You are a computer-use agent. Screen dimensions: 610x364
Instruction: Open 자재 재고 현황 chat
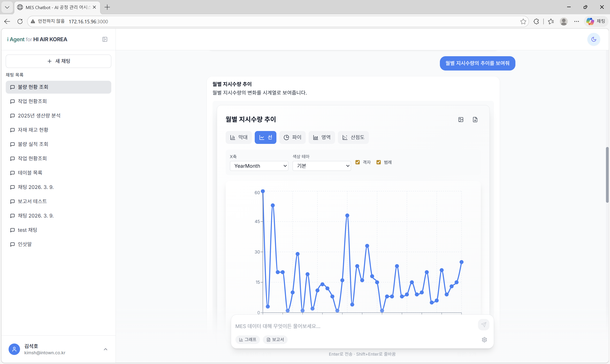point(58,130)
